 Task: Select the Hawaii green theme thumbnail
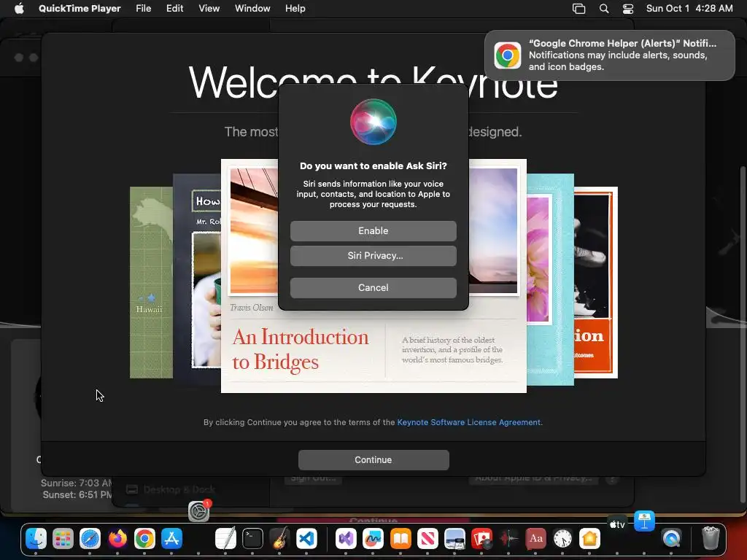coord(151,282)
